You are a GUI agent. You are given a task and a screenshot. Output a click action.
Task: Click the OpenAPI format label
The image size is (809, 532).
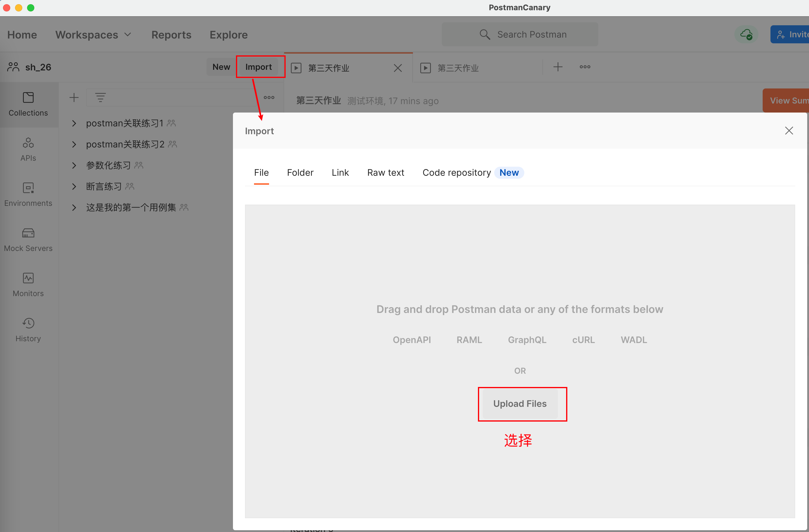click(412, 340)
